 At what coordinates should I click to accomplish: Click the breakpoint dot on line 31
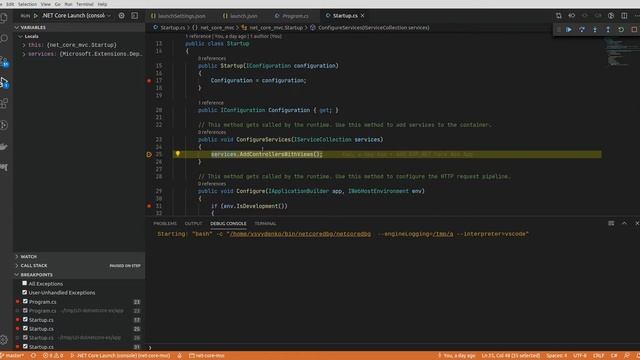[x=149, y=206]
